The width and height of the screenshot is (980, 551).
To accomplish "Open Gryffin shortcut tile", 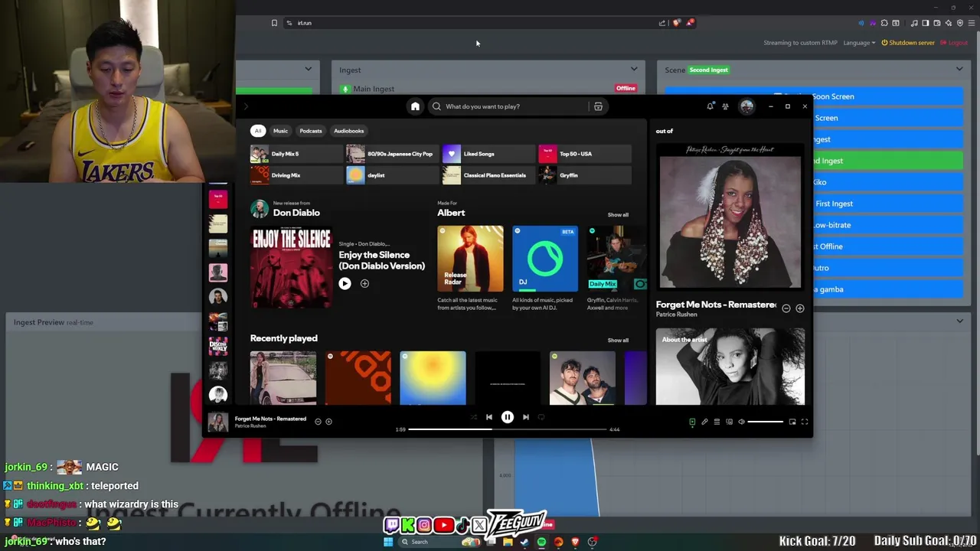I will tap(584, 175).
